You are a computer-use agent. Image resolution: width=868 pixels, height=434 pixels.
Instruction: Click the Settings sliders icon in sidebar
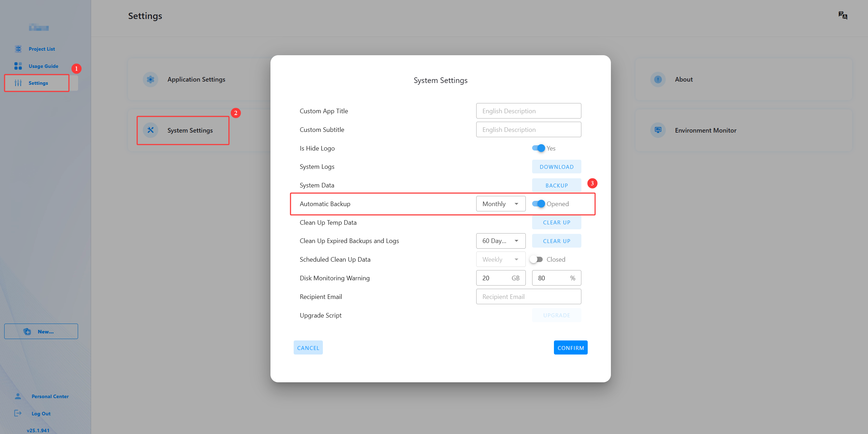[18, 83]
